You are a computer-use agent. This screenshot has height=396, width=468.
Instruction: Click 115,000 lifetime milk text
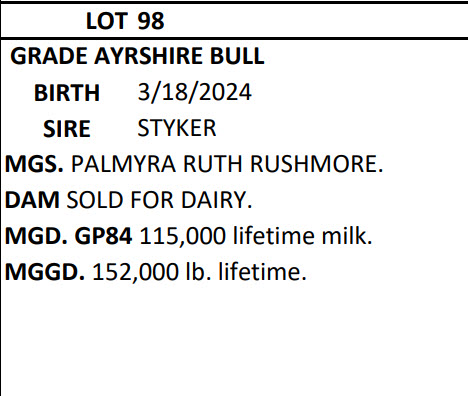point(256,236)
